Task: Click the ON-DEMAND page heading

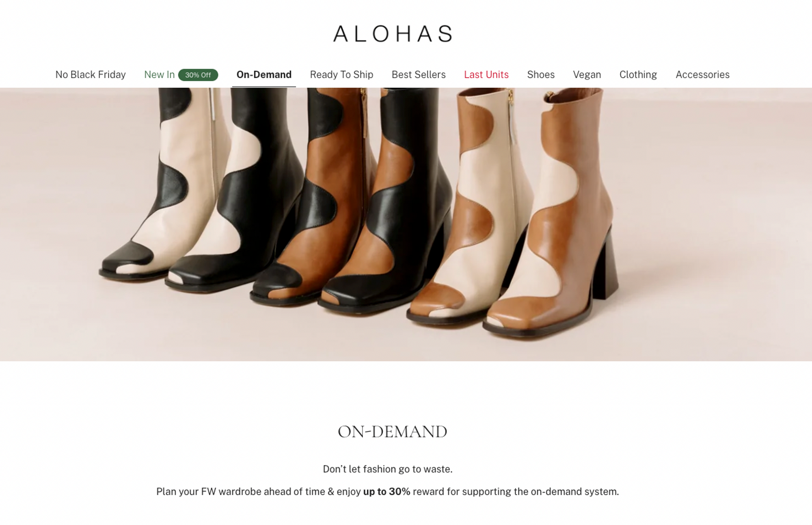Action: click(x=393, y=432)
